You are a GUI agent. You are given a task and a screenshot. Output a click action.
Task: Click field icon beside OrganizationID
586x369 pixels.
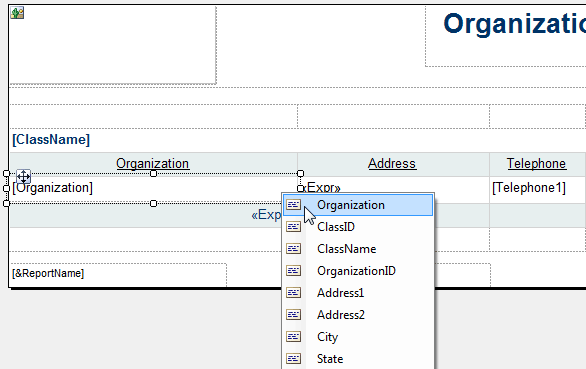293,271
